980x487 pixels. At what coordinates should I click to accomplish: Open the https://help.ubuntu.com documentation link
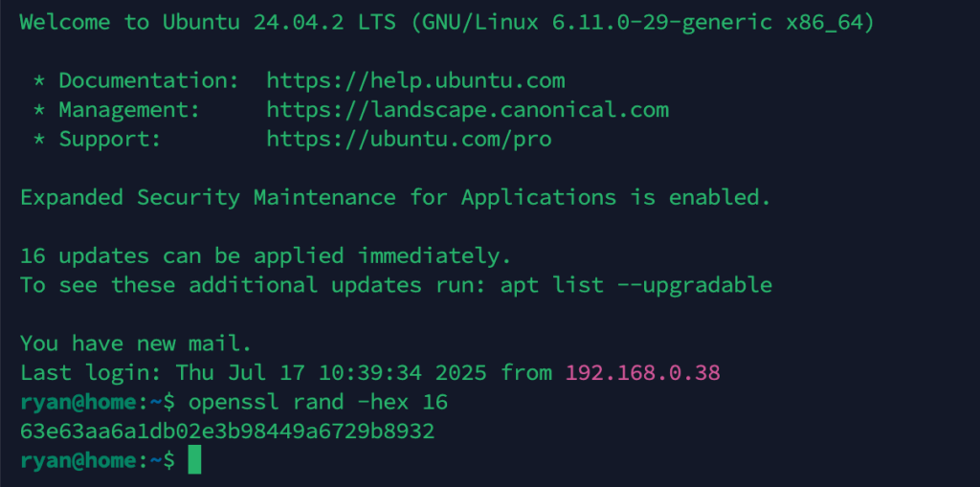pyautogui.click(x=415, y=80)
